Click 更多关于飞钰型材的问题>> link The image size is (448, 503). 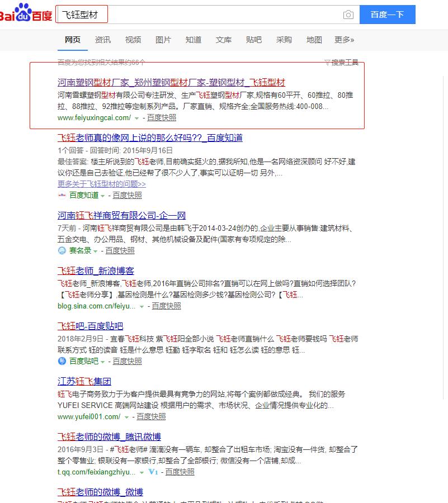click(102, 184)
